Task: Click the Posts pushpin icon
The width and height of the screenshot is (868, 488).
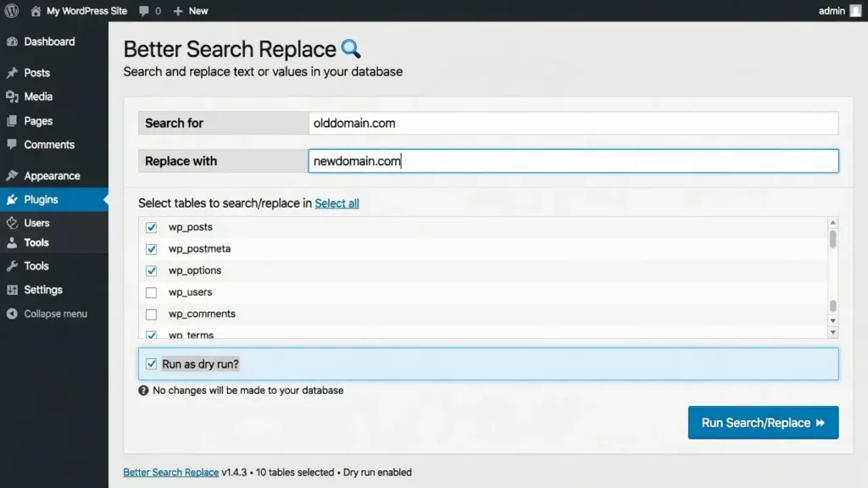Action: [x=12, y=73]
